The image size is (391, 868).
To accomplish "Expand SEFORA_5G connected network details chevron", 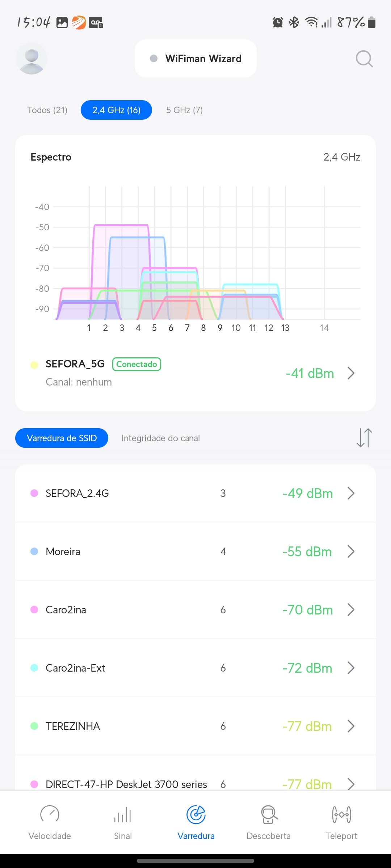I will [x=351, y=373].
